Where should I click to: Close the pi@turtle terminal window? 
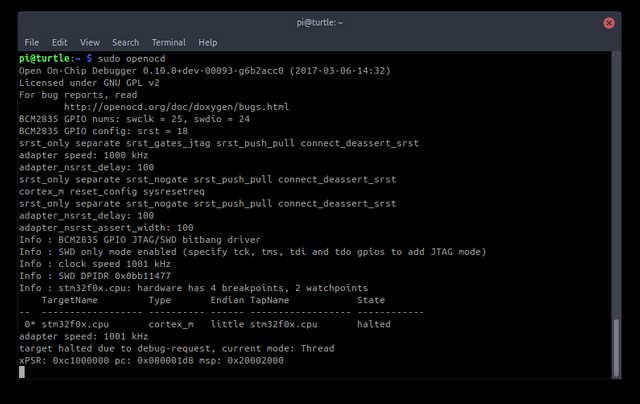tap(609, 23)
